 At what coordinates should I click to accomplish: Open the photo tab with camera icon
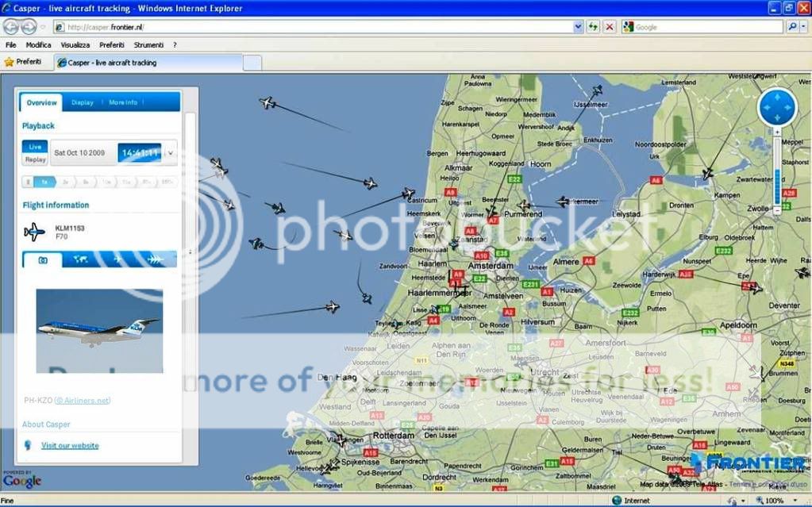(42, 259)
